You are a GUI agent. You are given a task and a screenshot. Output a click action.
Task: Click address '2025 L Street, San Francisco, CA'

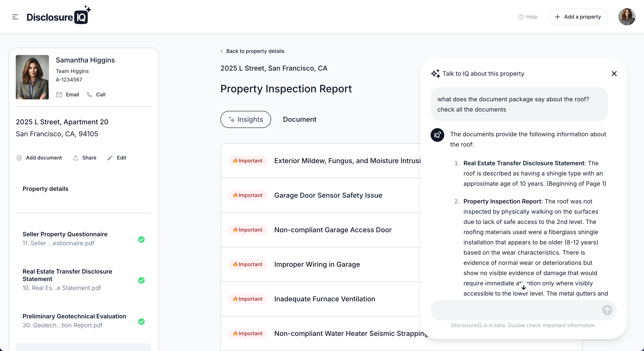pyautogui.click(x=274, y=68)
